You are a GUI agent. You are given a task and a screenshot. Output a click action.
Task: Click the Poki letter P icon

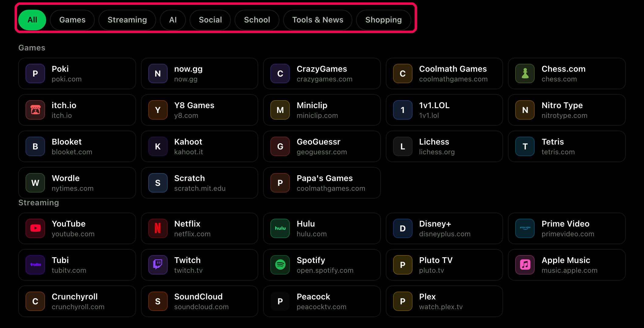click(x=35, y=73)
